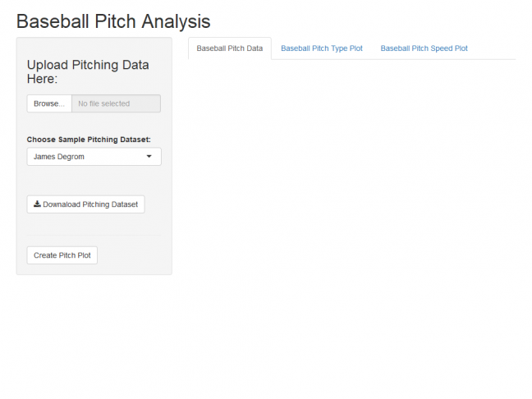Click the download icon on the dataset button
This screenshot has height=399, width=532.
tap(37, 204)
